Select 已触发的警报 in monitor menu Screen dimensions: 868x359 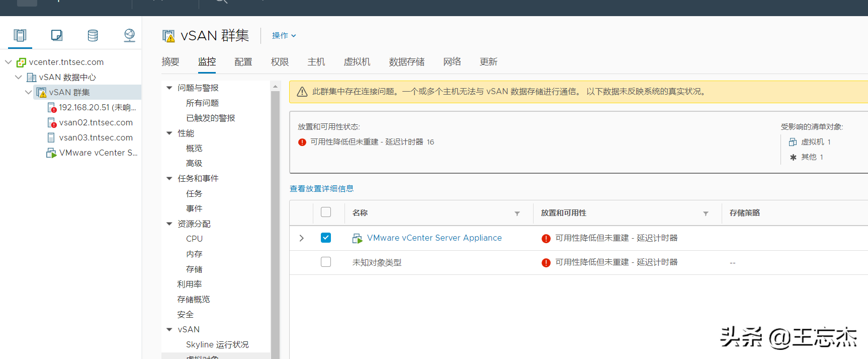coord(210,118)
